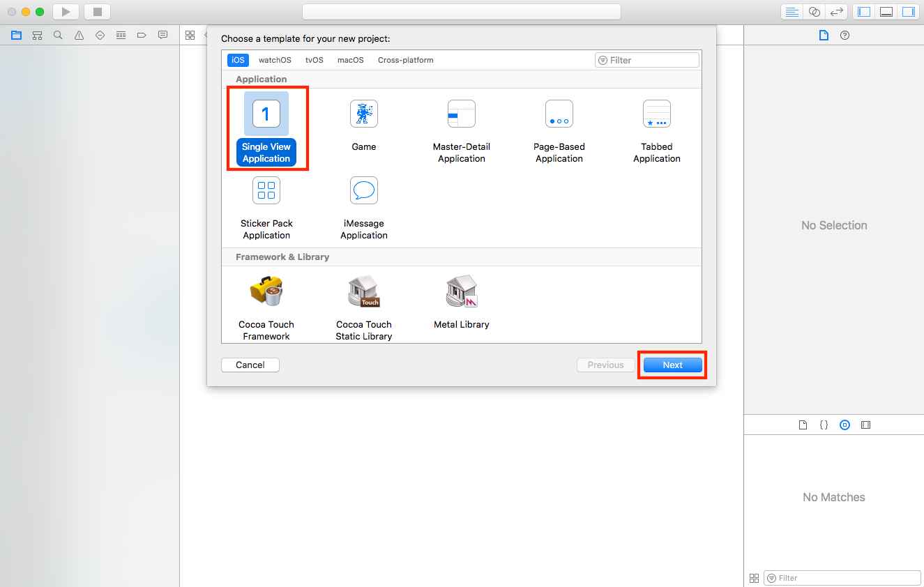Switch to the Version editor
This screenshot has width=924, height=587.
836,12
